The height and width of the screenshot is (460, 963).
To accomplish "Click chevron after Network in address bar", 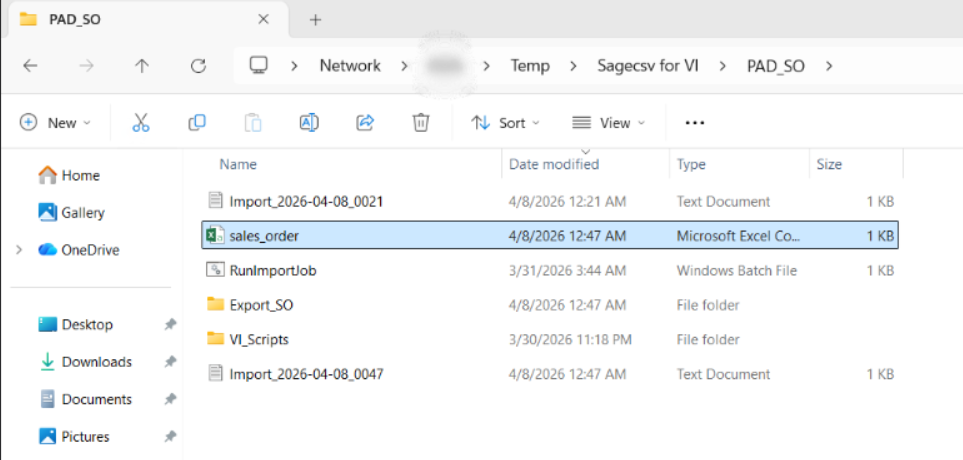I will [405, 66].
